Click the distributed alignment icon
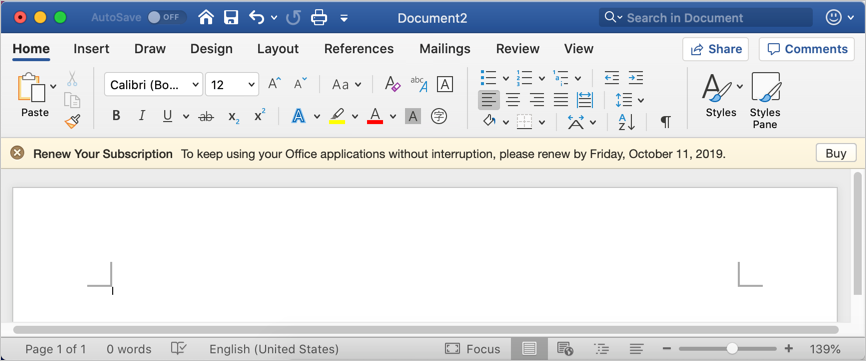 584,100
